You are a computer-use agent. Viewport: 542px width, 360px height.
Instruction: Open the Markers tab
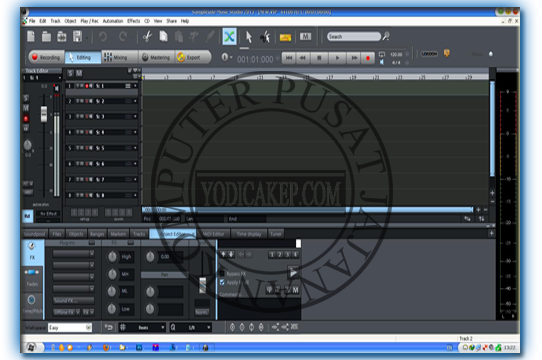click(x=118, y=234)
